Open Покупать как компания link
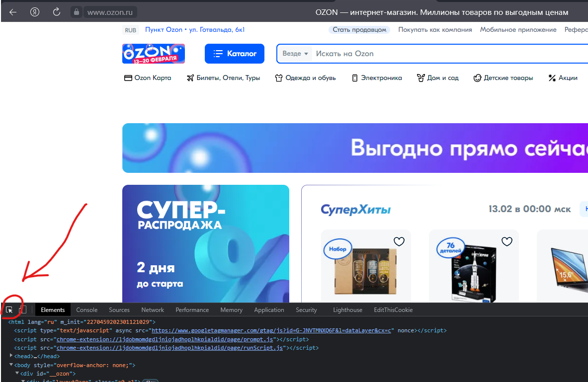The width and height of the screenshot is (588, 382). [435, 30]
